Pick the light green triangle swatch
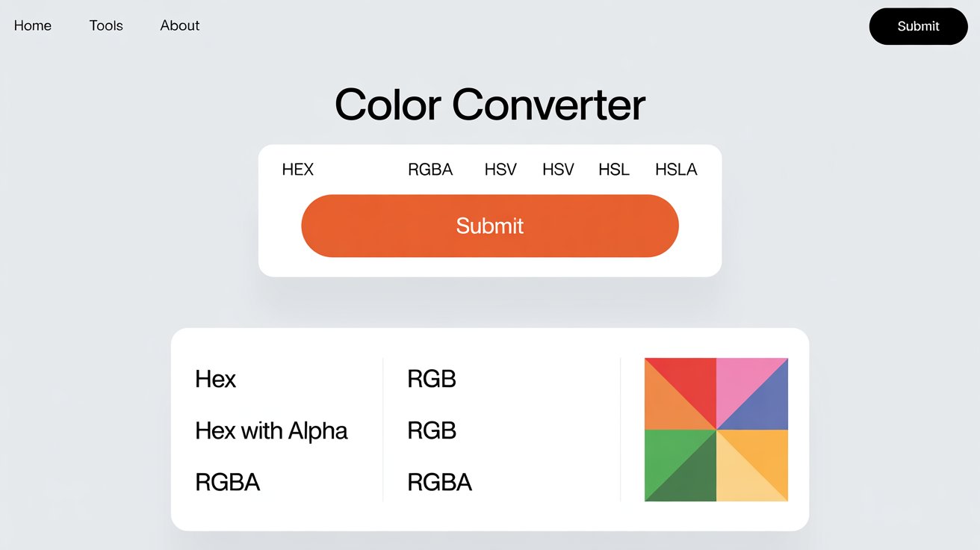 [x=669, y=453]
